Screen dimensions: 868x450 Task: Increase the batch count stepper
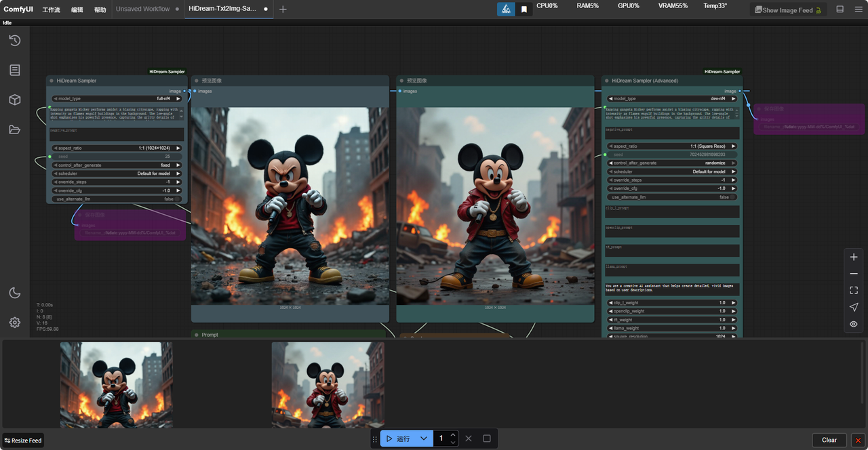click(x=453, y=435)
